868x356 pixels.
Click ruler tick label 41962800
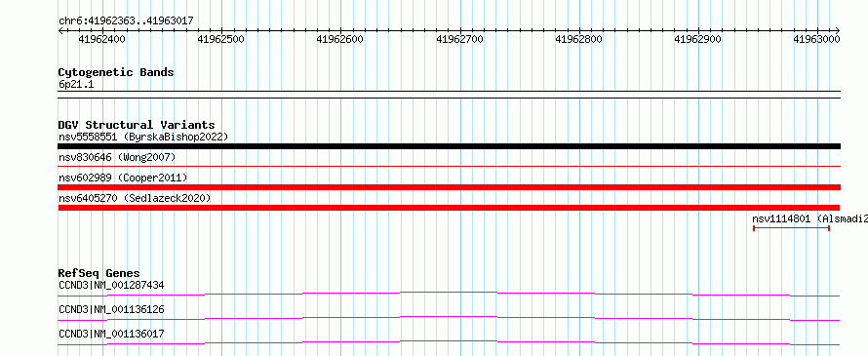pos(578,39)
